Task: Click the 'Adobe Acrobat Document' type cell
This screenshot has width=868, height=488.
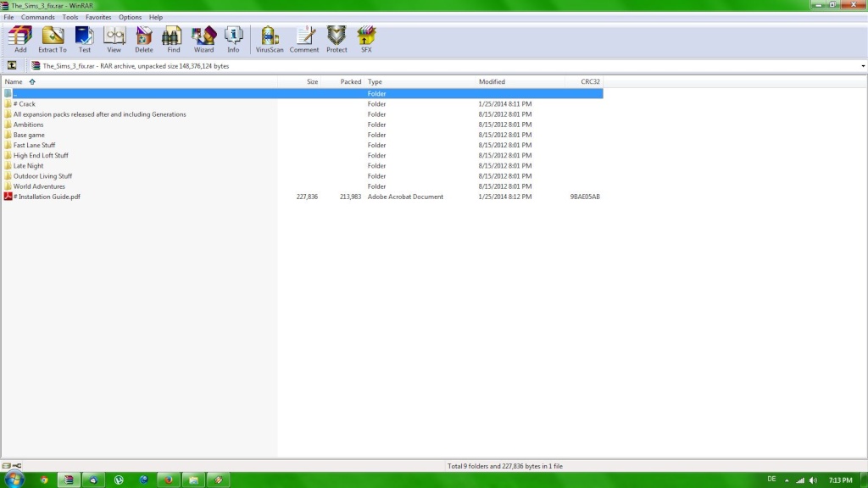Action: pos(405,197)
